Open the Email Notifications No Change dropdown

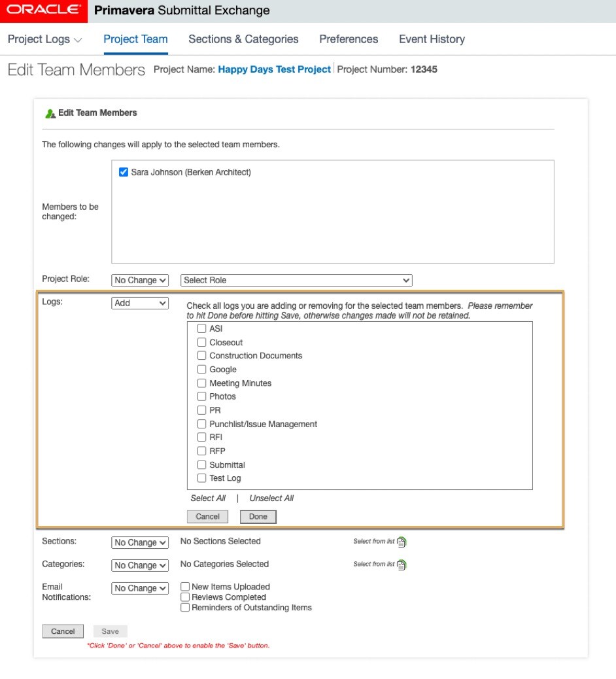140,588
